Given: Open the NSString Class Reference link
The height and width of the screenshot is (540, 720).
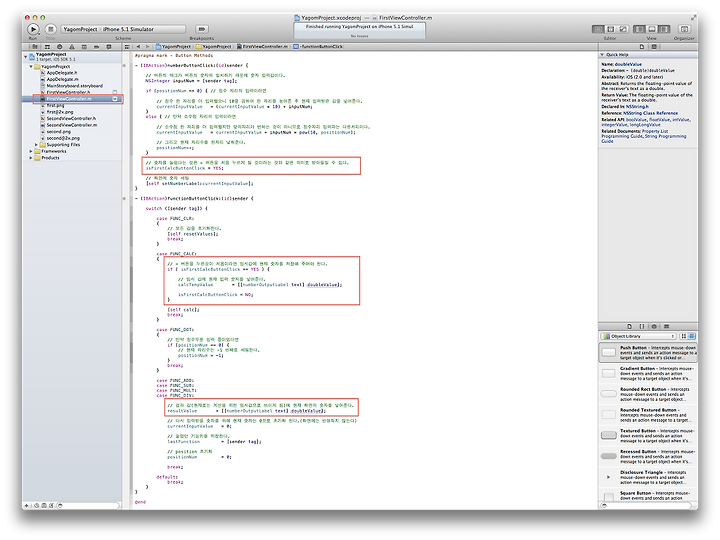Looking at the screenshot, I should coord(651,113).
